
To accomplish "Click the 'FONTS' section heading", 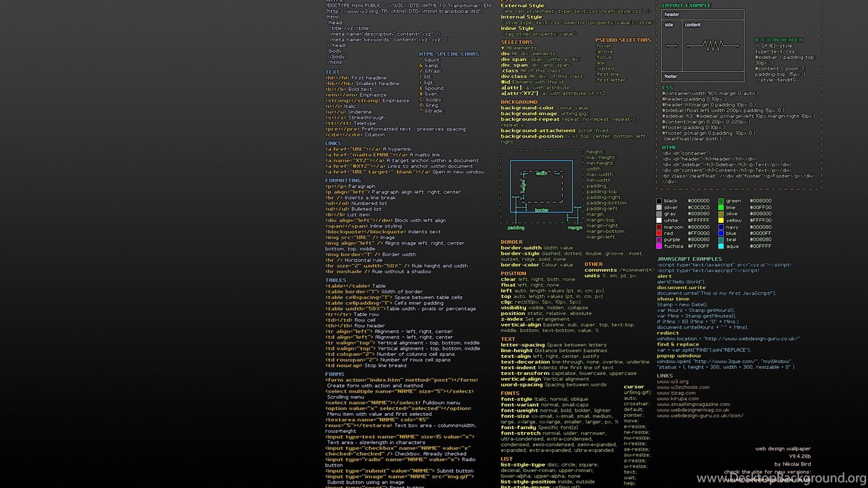I will (x=510, y=393).
